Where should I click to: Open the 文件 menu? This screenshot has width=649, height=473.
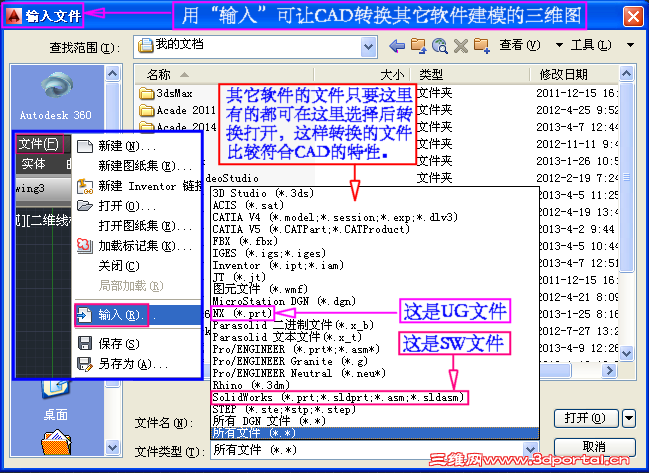(x=39, y=144)
